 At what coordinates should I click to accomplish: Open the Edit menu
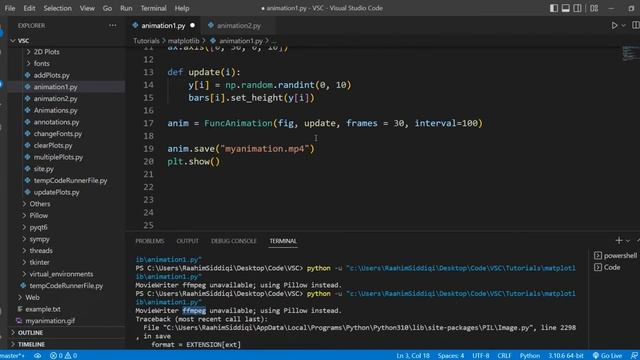click(x=29, y=8)
